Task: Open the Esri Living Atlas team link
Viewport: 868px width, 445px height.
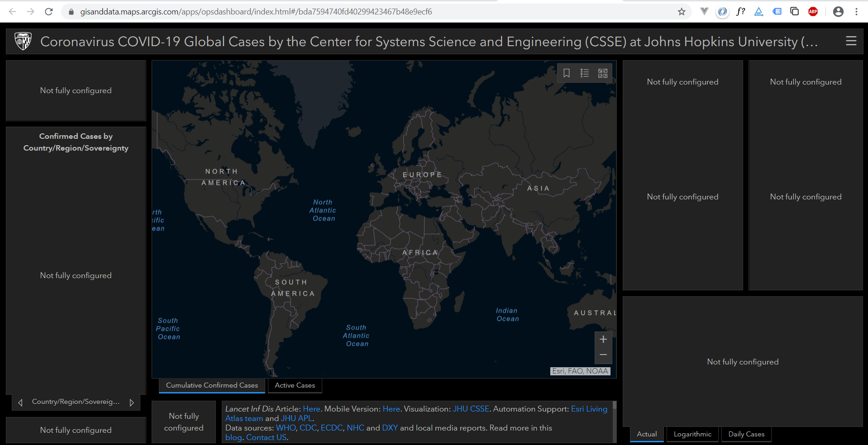Action: pos(416,413)
